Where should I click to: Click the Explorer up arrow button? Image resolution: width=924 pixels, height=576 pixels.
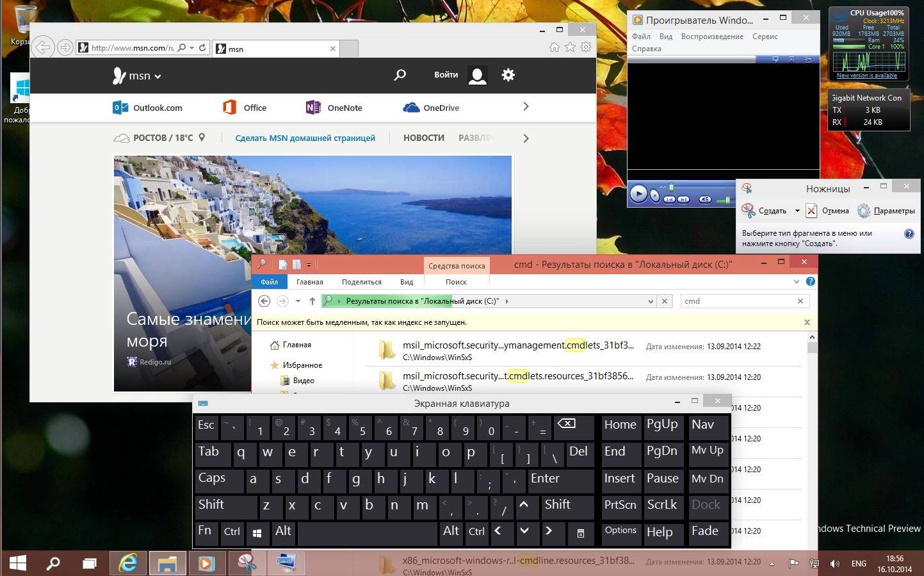click(x=312, y=301)
